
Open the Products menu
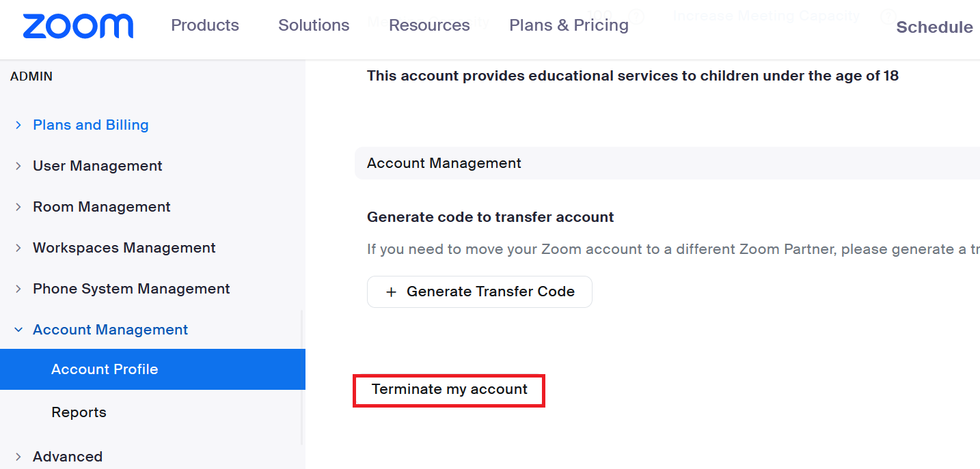point(205,25)
